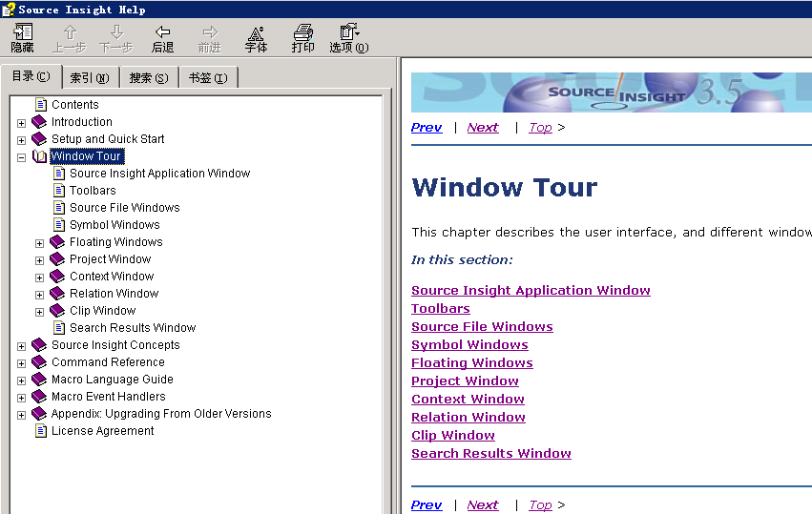Expand the Clip Window node
Viewport: 812px width, 514px height.
39,312
